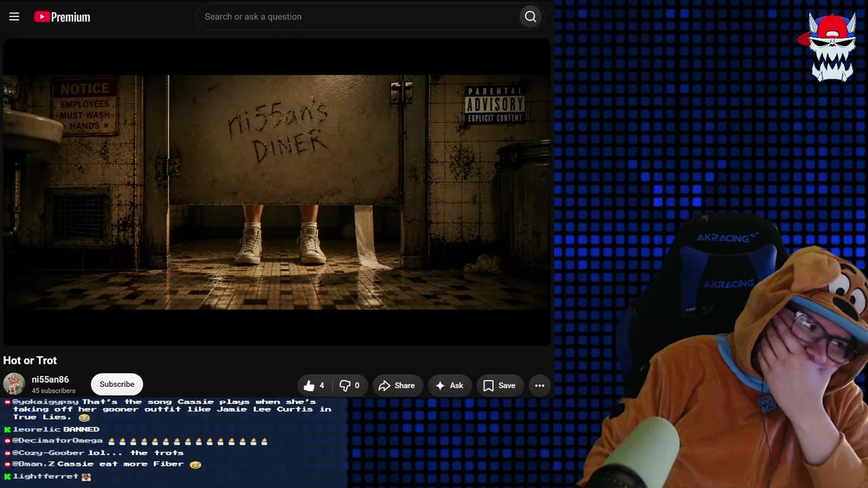Viewport: 868px width, 488px height.
Task: Save the video to a playlist
Action: click(x=500, y=386)
